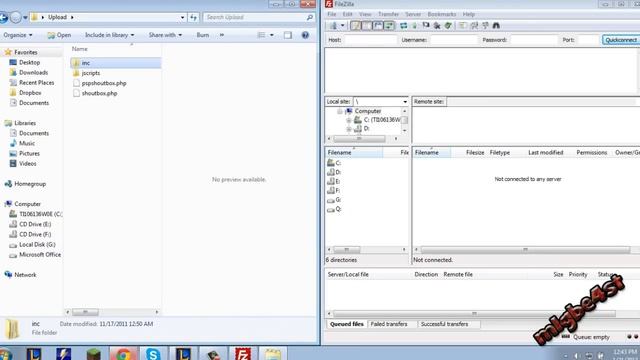Open Minecraft from the taskbar

coord(93,354)
